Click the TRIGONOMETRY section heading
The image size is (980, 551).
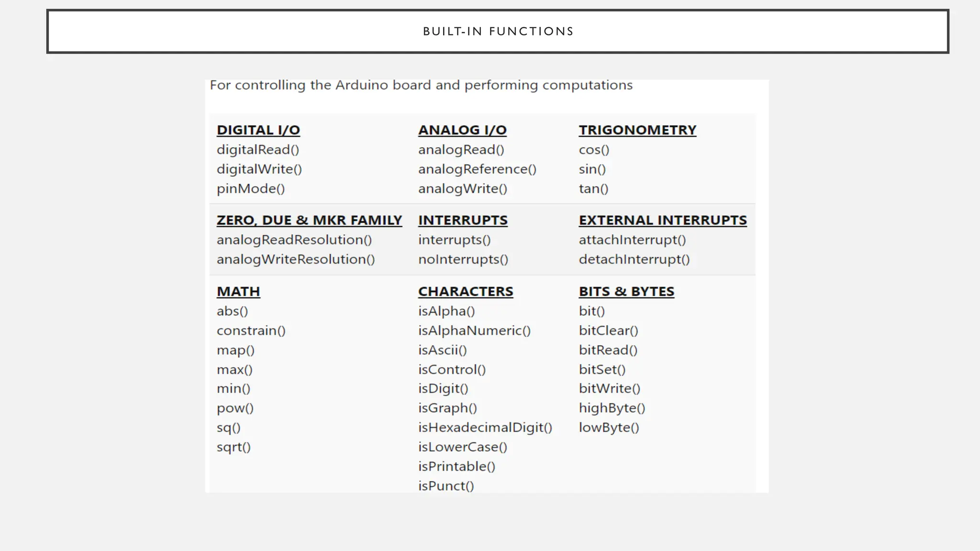click(x=637, y=130)
